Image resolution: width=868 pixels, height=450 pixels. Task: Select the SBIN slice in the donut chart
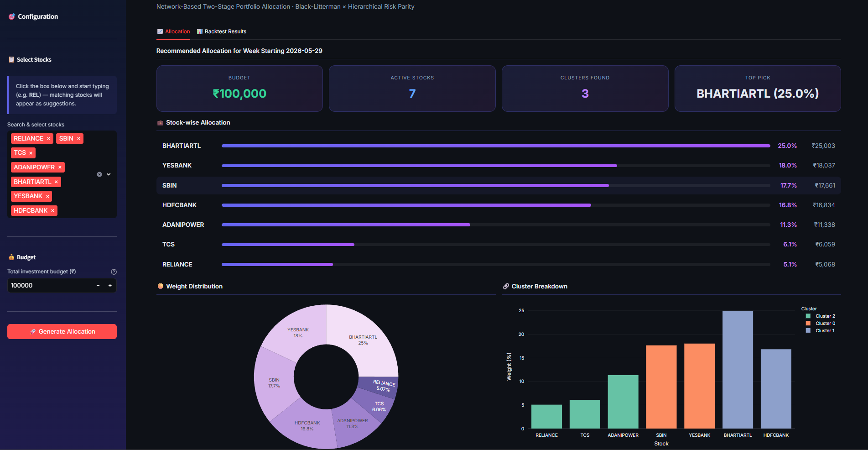(274, 383)
